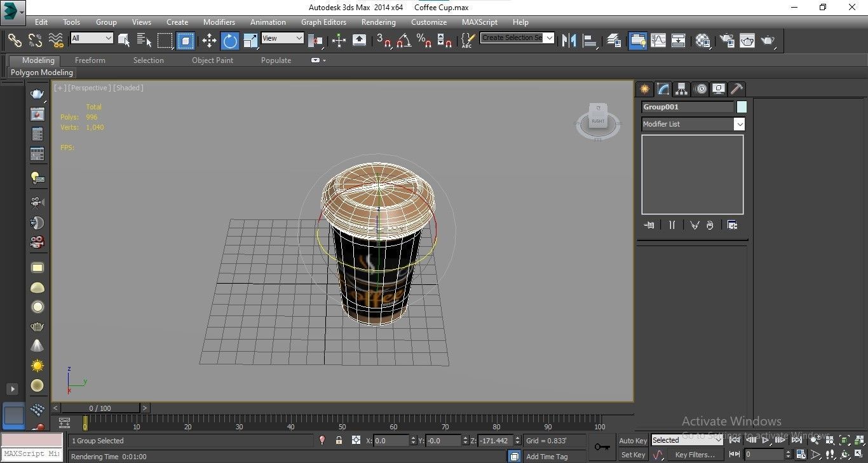The height and width of the screenshot is (463, 868).
Task: Open the Hierarchy command panel tab
Action: point(681,89)
